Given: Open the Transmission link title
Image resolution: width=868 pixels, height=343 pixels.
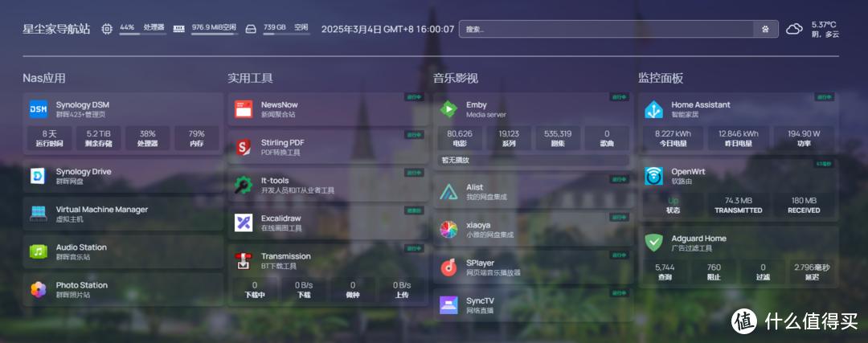Looking at the screenshot, I should [285, 256].
